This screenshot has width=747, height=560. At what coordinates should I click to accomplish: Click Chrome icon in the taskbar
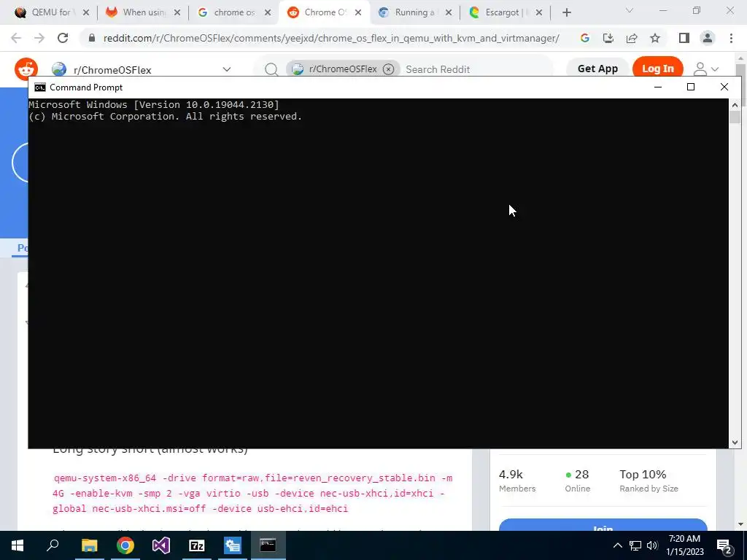125,545
